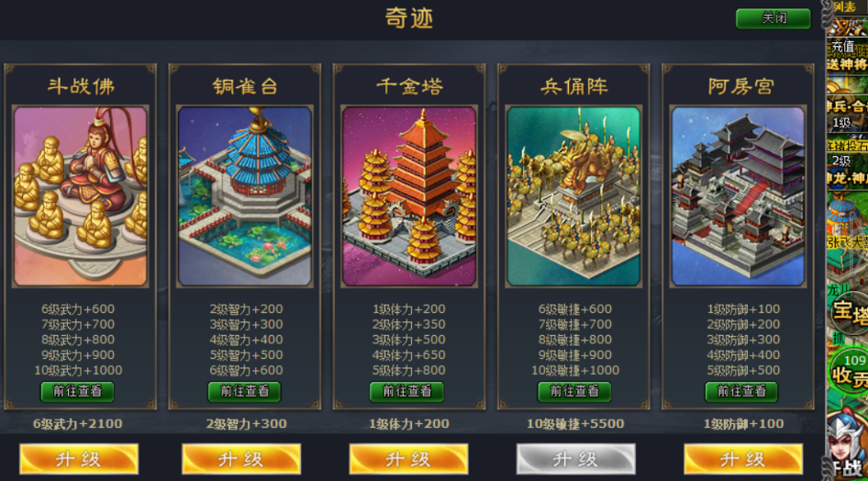Image resolution: width=868 pixels, height=481 pixels.
Task: Close the 奇迹 panel with 关闭
Action: pos(773,18)
